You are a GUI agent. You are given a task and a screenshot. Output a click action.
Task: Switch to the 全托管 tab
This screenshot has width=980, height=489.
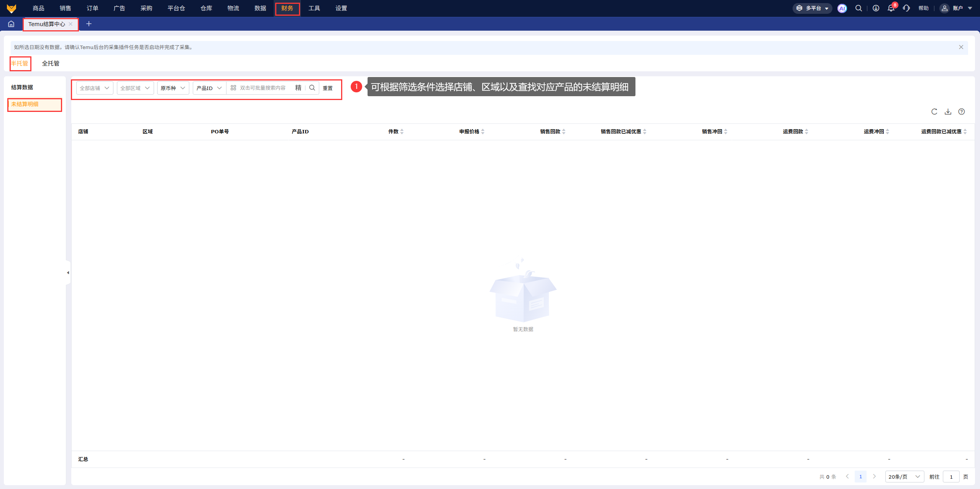click(51, 63)
